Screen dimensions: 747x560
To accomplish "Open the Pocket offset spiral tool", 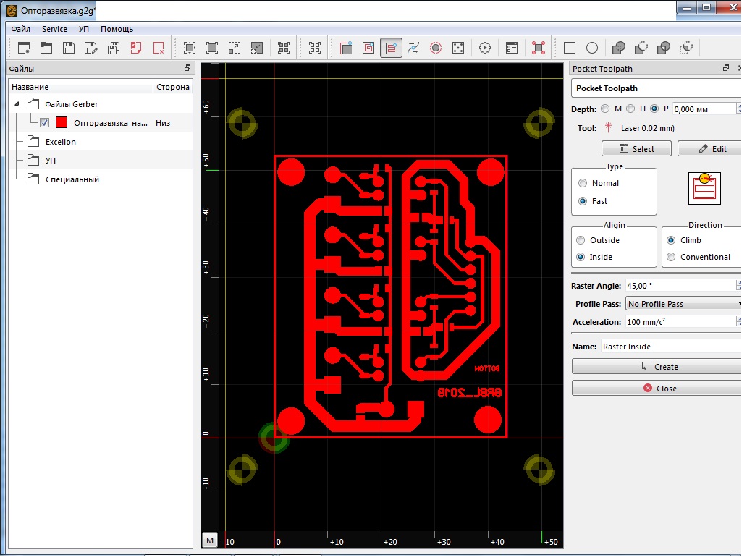I will coord(368,48).
